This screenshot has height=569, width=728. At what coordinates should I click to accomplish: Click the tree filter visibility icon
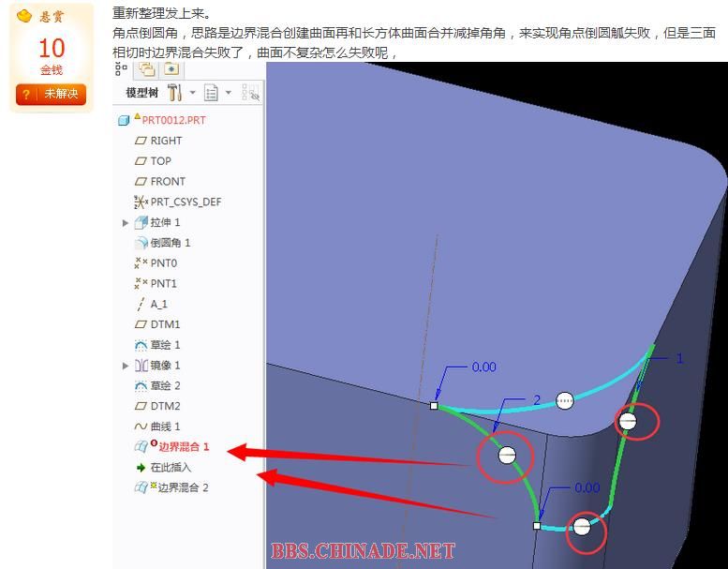pos(251,93)
